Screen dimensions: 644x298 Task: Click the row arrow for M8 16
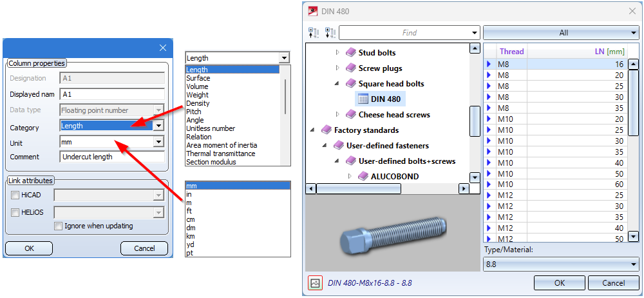point(489,65)
